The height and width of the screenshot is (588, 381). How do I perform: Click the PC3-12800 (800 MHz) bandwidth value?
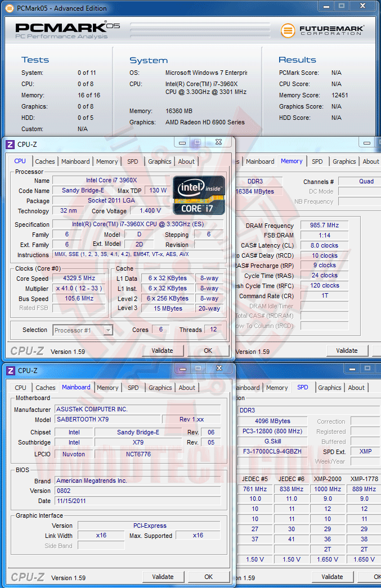coord(272,431)
